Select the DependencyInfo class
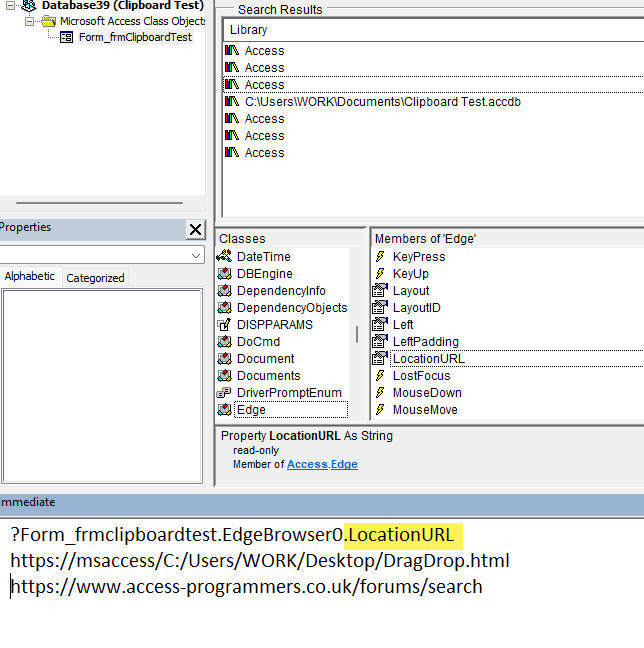The width and height of the screenshot is (644, 648). tap(281, 291)
